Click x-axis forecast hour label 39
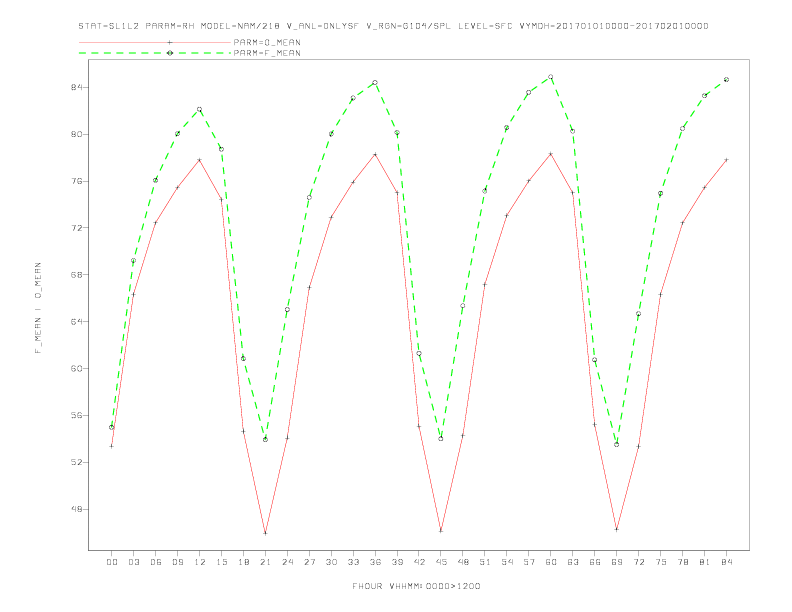Screen dimensions: 792x612 (x=397, y=562)
